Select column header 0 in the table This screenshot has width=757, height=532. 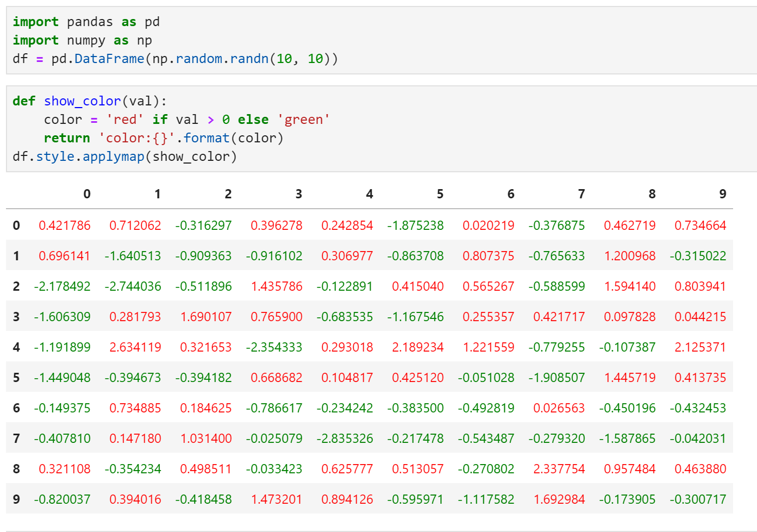coord(87,193)
